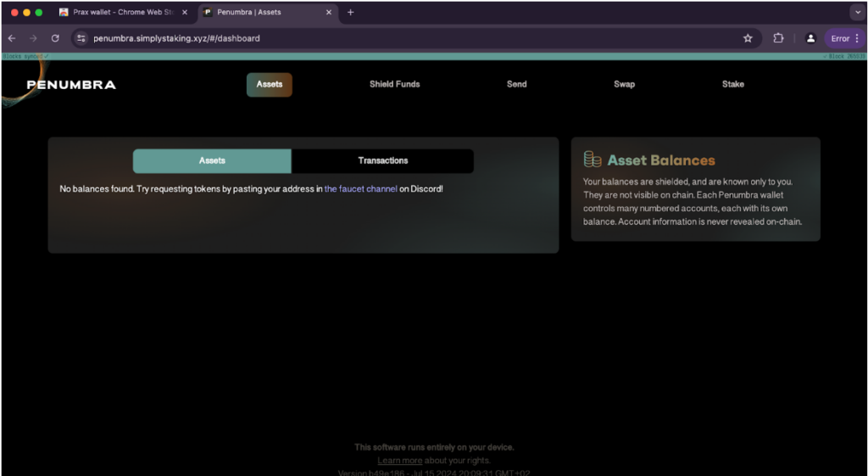Expand the tab search chevron dropdown
The image size is (868, 476).
pyautogui.click(x=857, y=13)
